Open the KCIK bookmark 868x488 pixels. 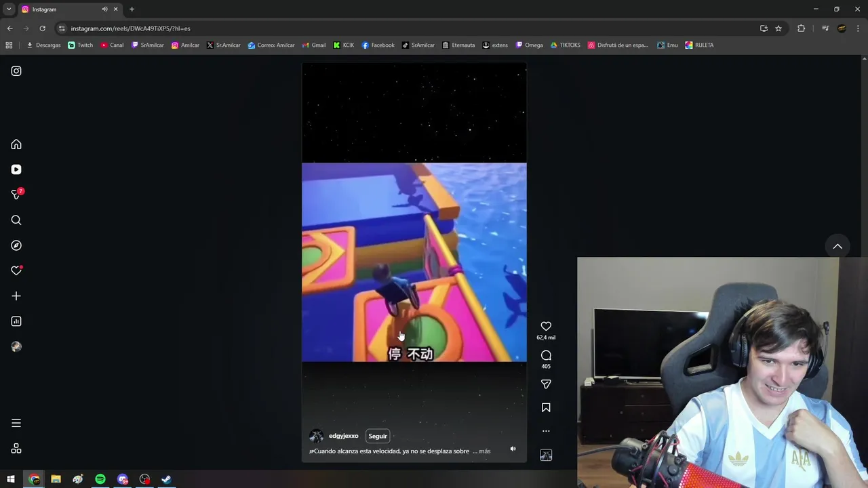pos(344,45)
